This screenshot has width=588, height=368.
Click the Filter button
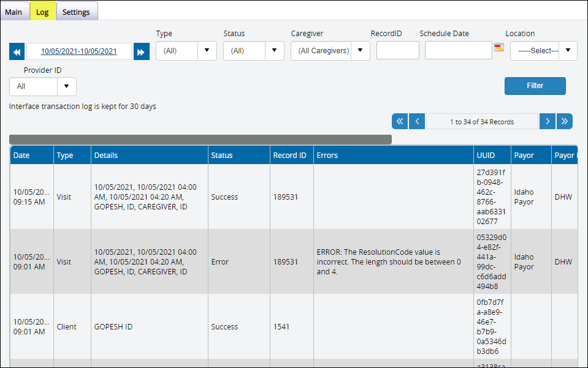tap(535, 86)
